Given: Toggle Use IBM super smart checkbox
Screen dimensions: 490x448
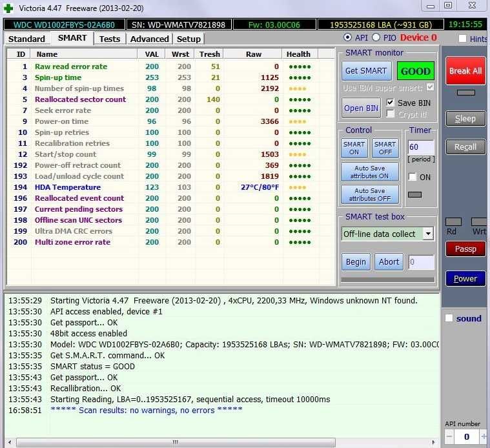Looking at the screenshot, I should tap(431, 87).
